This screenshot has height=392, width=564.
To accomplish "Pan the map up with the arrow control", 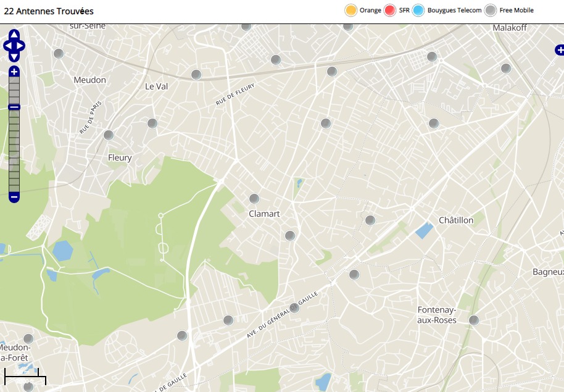I will click(14, 35).
